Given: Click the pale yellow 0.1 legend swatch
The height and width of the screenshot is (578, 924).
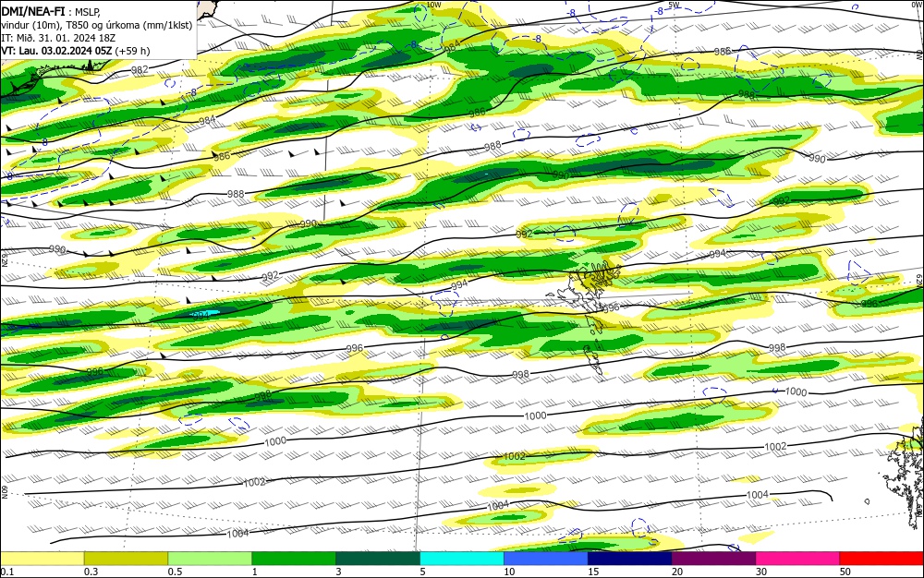Looking at the screenshot, I should coord(43,559).
